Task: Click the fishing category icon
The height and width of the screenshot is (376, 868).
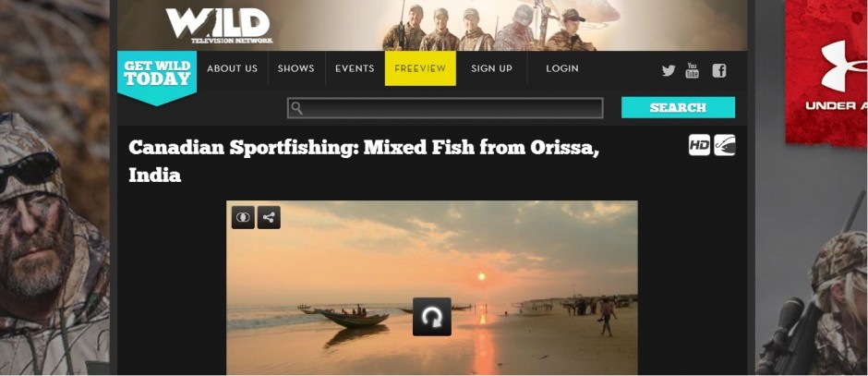Action: (x=725, y=144)
